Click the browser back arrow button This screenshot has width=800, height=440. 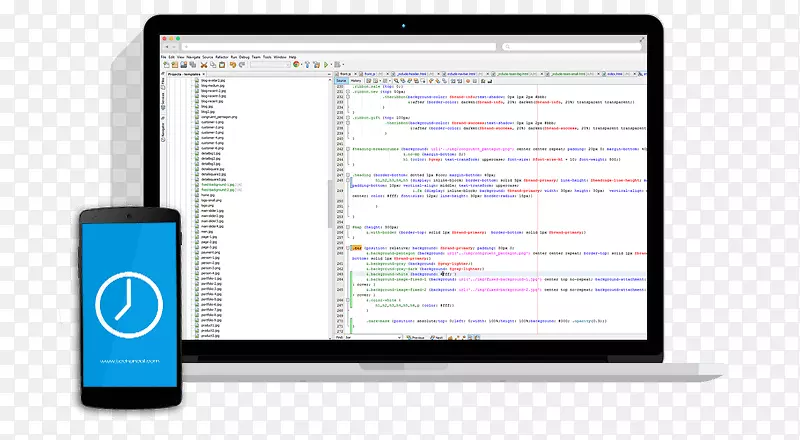pyautogui.click(x=167, y=45)
